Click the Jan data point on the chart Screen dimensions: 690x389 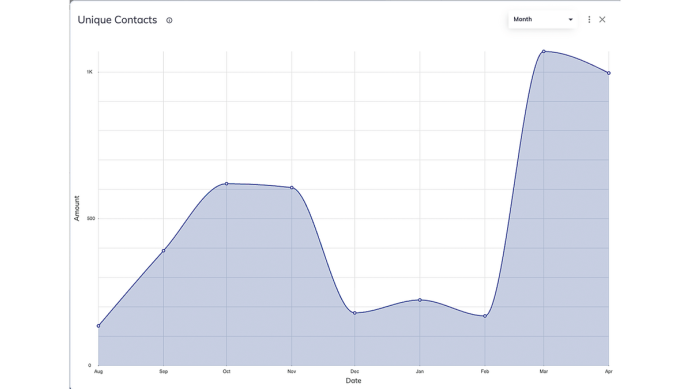[x=420, y=300]
